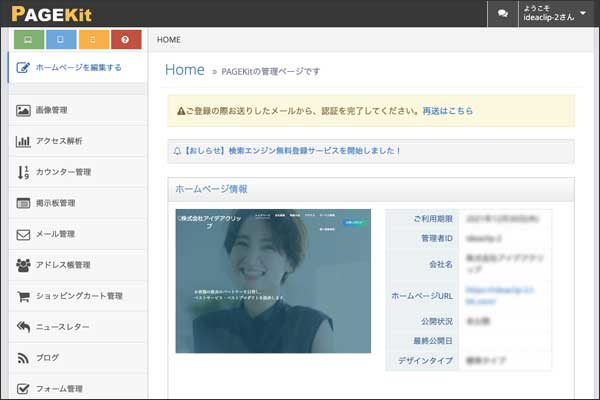Click PAGEKitの管理ページです subtitle text
Viewport: 600px width, 400px height.
coord(271,72)
